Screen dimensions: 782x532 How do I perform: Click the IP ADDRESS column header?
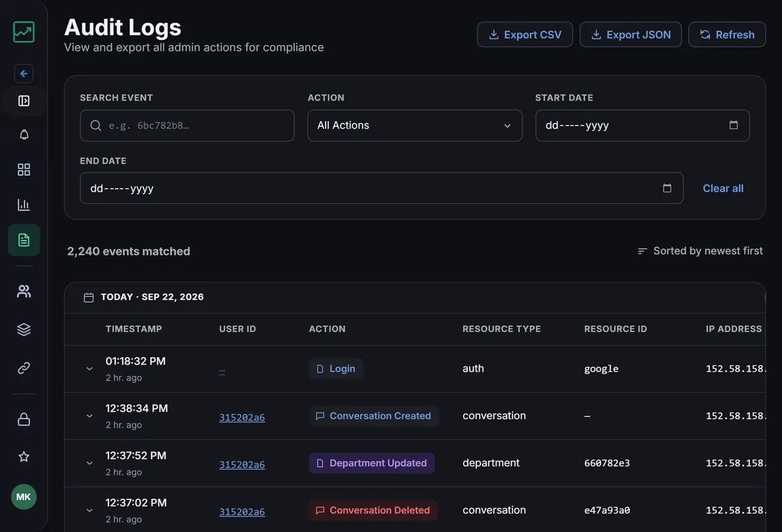click(x=733, y=329)
